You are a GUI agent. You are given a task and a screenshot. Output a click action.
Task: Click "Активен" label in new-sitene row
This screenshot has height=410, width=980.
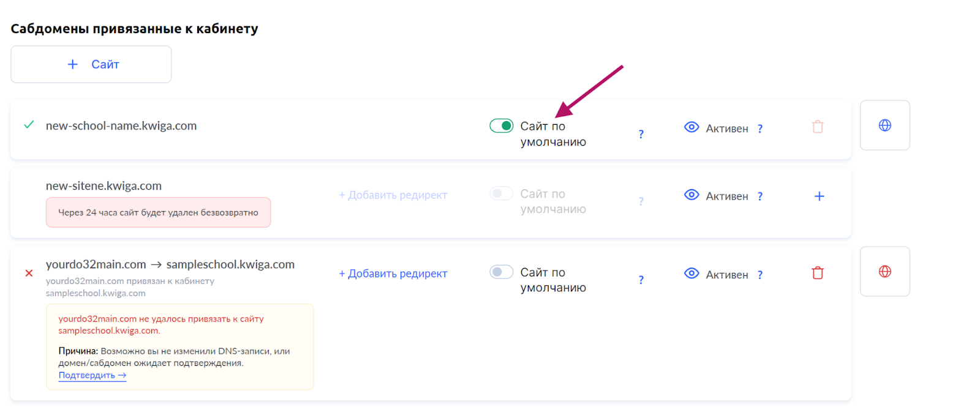pyautogui.click(x=727, y=196)
